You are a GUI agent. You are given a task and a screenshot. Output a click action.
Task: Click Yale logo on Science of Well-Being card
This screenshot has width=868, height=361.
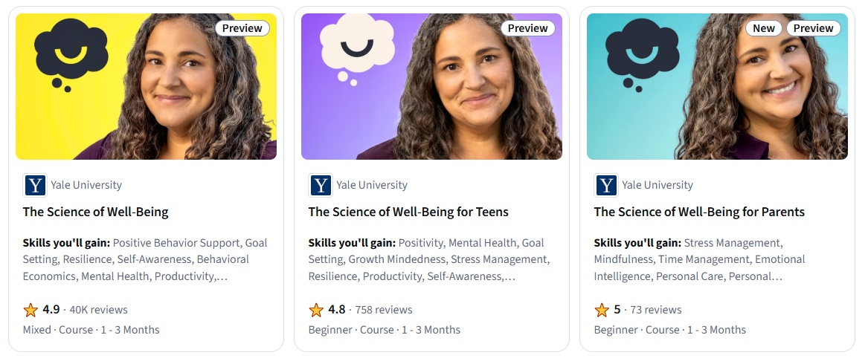tap(35, 185)
